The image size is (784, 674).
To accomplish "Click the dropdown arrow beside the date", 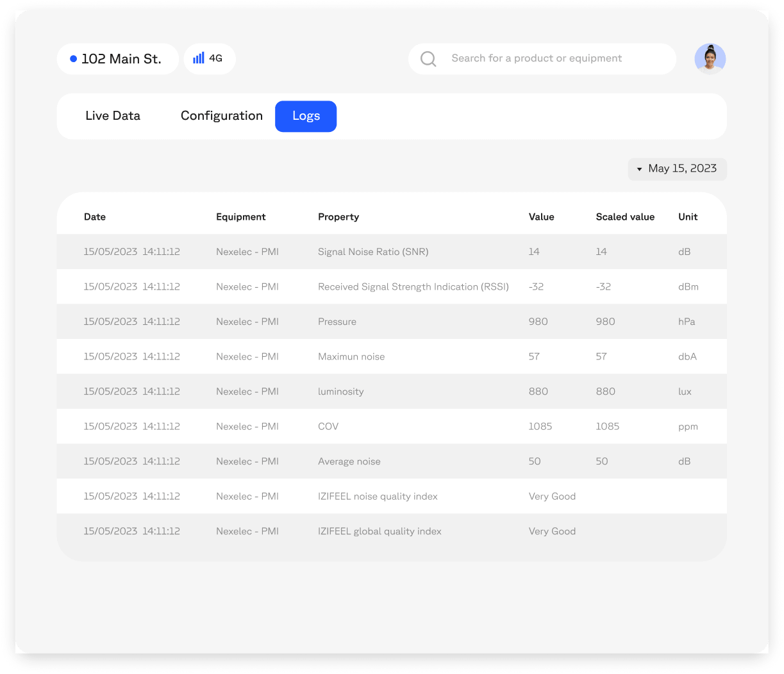I will click(x=639, y=169).
